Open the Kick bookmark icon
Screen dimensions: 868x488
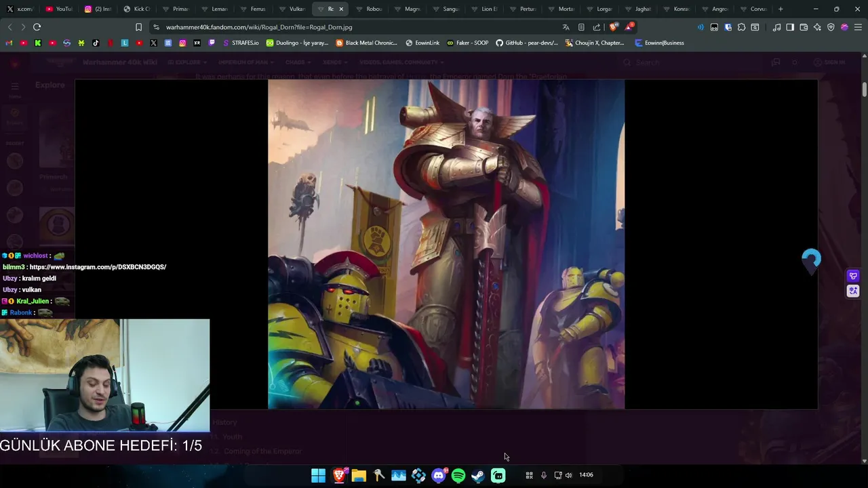[x=38, y=43]
